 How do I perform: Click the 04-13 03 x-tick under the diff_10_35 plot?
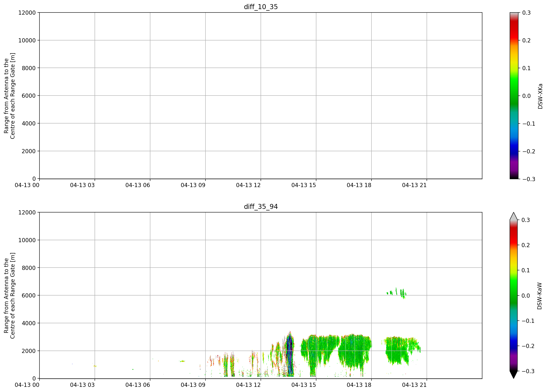coord(83,185)
